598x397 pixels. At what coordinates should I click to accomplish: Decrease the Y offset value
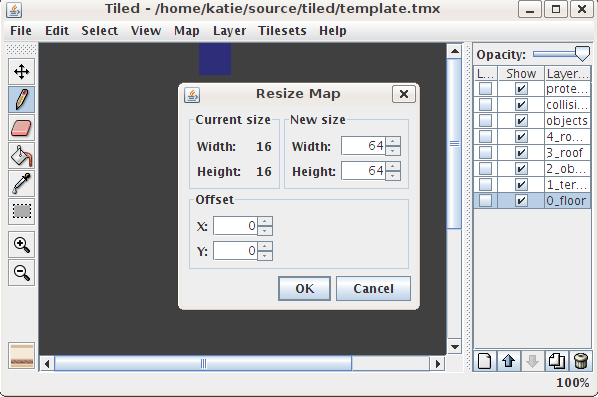point(265,256)
